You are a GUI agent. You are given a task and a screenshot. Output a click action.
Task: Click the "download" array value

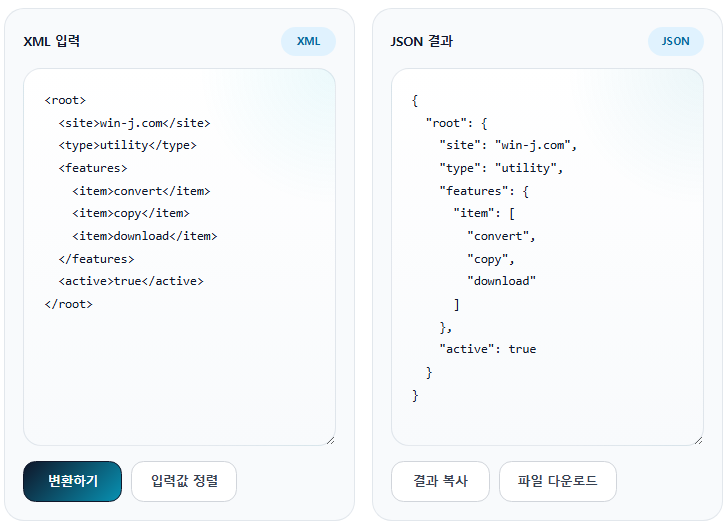tap(501, 281)
